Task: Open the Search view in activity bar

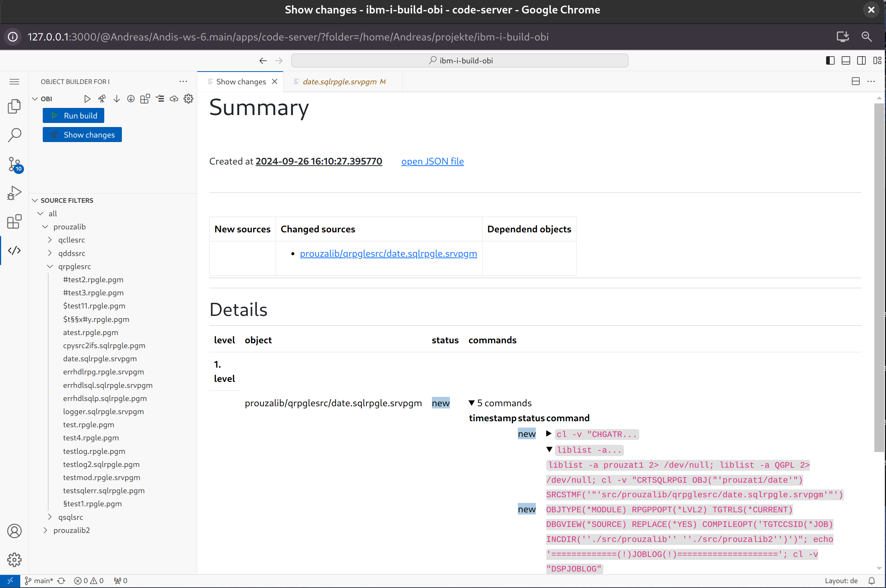Action: click(x=14, y=135)
